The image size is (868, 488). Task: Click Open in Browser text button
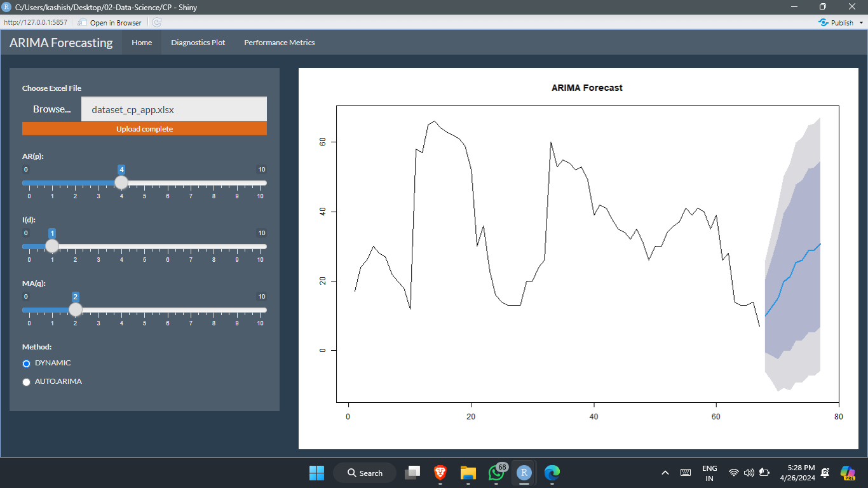point(116,23)
